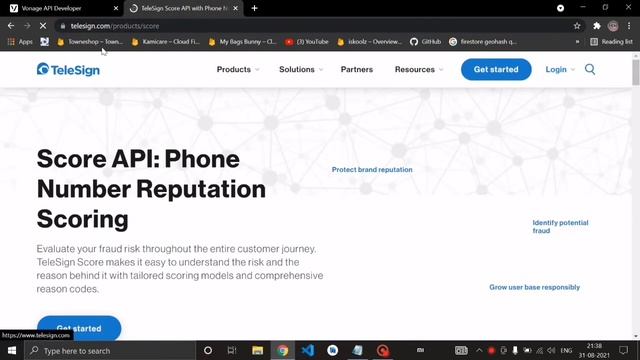Viewport: 640px width, 360px height.
Task: Open Task View on the taskbar
Action: (232, 351)
